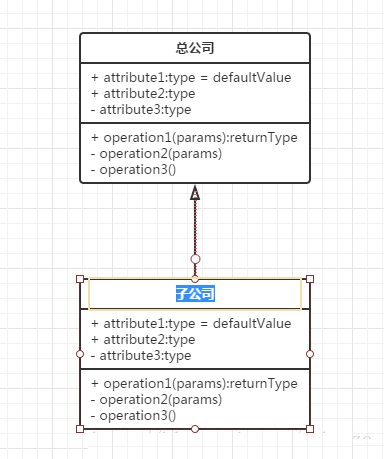Click the top-left resize handle of 子公司

pos(80,279)
